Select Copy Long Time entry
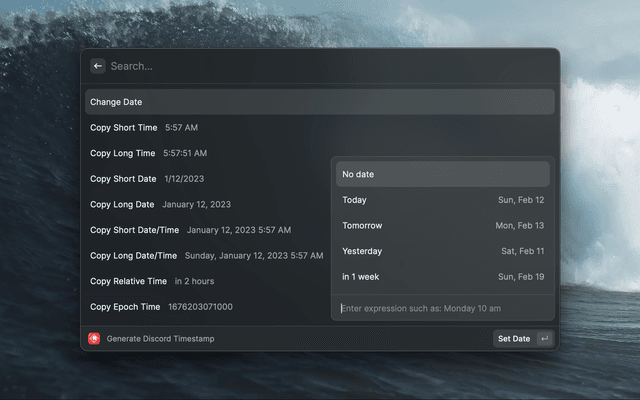The image size is (640, 400). [x=148, y=153]
